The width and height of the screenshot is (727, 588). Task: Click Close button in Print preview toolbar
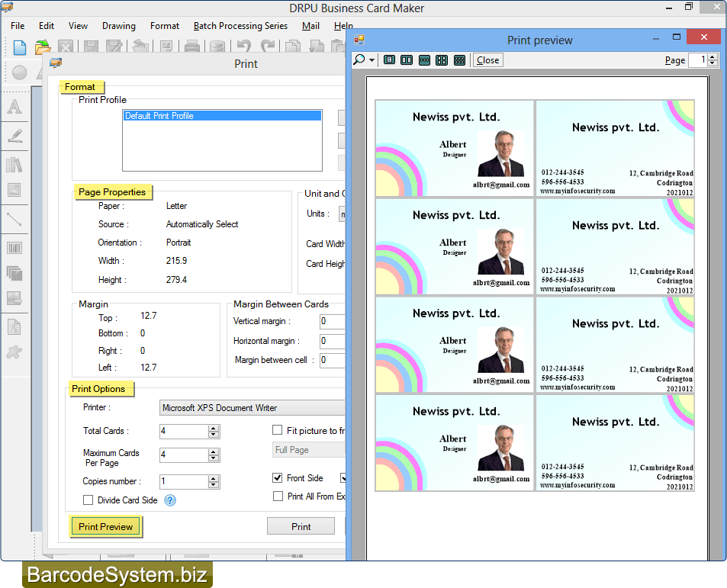[x=487, y=60]
